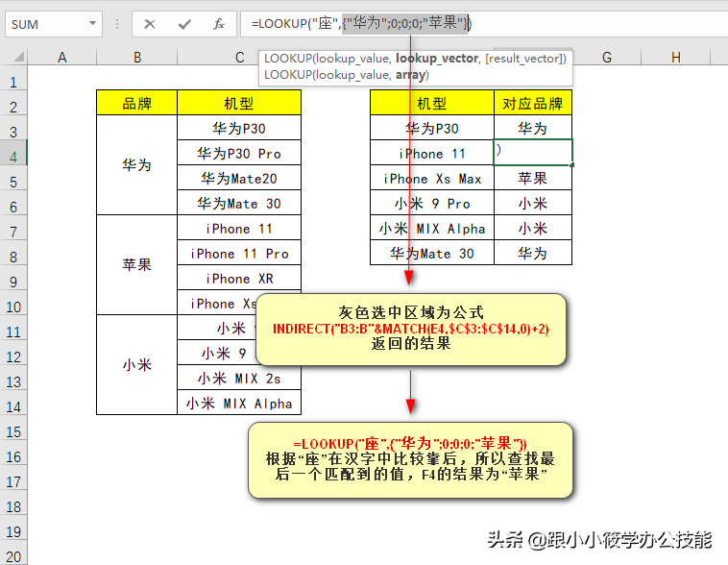Click the active cell being edited in row 4

coord(533,152)
